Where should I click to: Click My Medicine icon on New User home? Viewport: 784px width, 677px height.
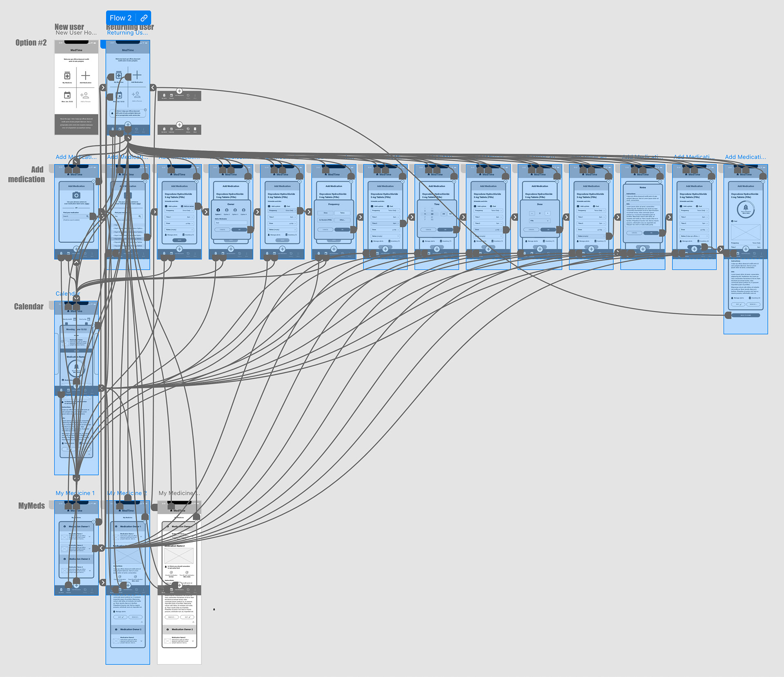(67, 76)
